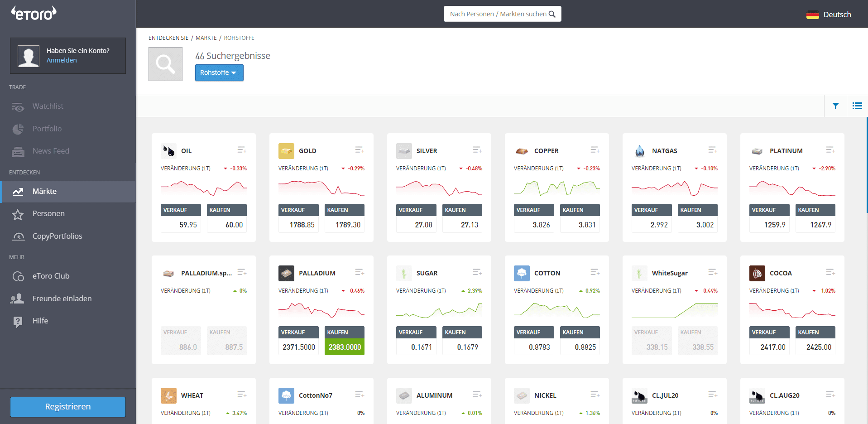The image size is (868, 424).
Task: Click COPPER Kaufen at 3.831
Action: pos(580,218)
